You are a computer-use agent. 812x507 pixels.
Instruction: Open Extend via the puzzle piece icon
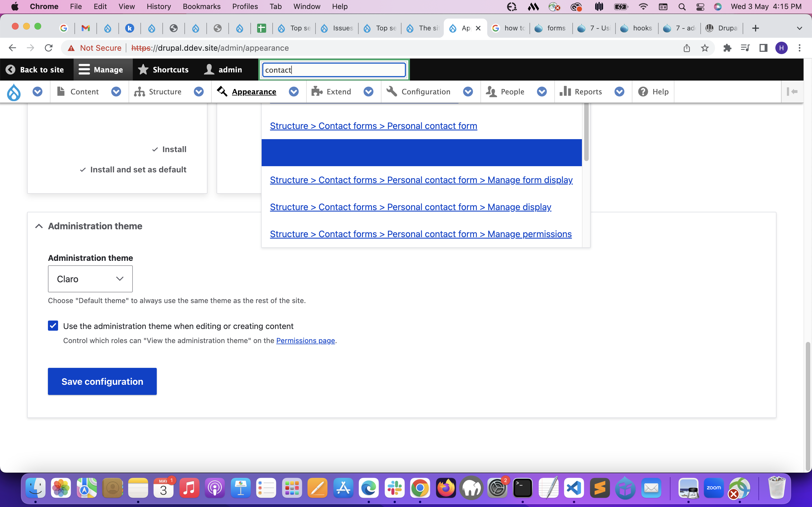click(x=317, y=92)
